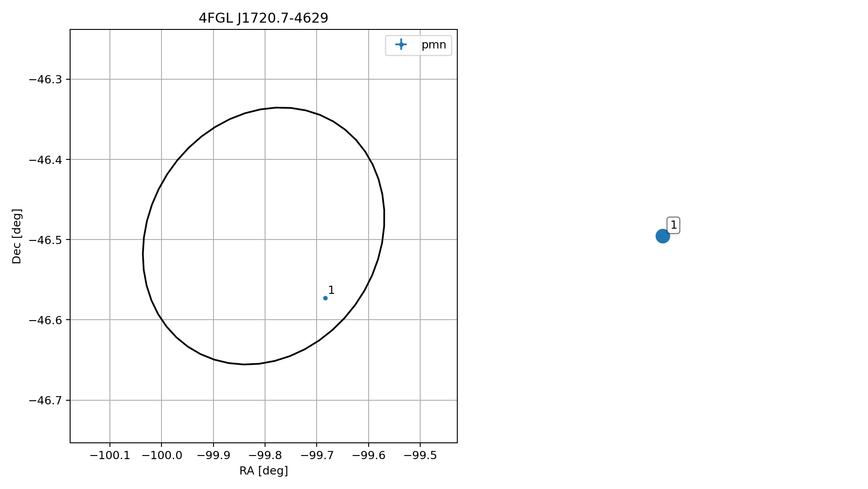Click the small label 1 above the data point
Image resolution: width=868 pixels, height=489 pixels.
coord(332,290)
